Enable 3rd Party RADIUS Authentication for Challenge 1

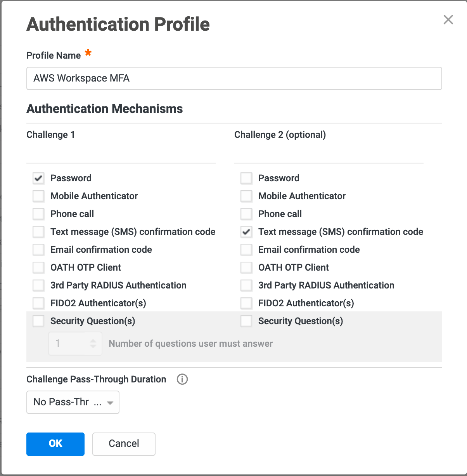[38, 285]
